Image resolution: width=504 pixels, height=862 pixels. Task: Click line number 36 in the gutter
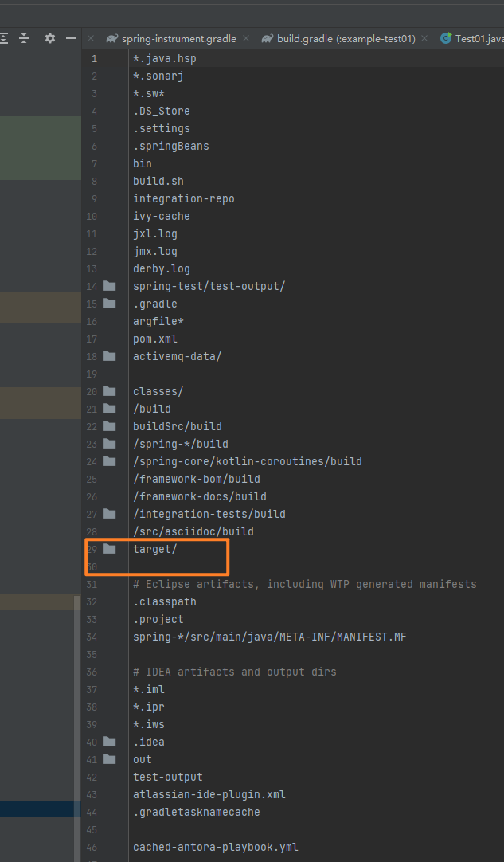[94, 672]
